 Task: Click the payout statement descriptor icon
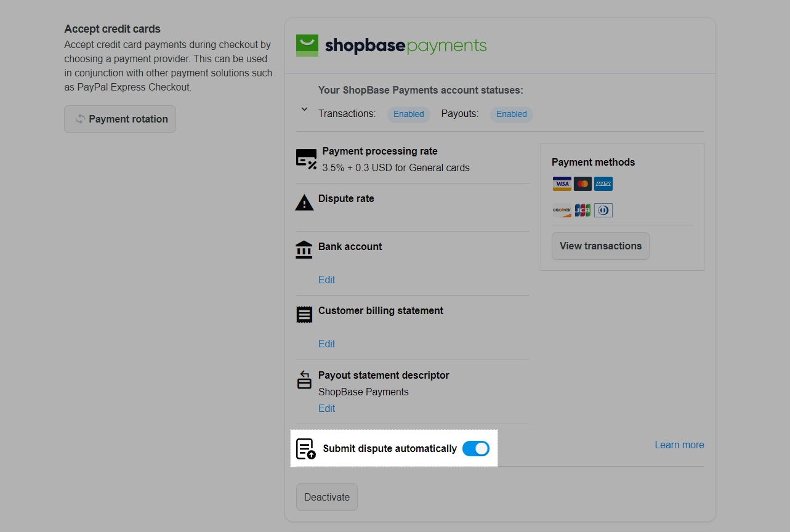point(304,379)
